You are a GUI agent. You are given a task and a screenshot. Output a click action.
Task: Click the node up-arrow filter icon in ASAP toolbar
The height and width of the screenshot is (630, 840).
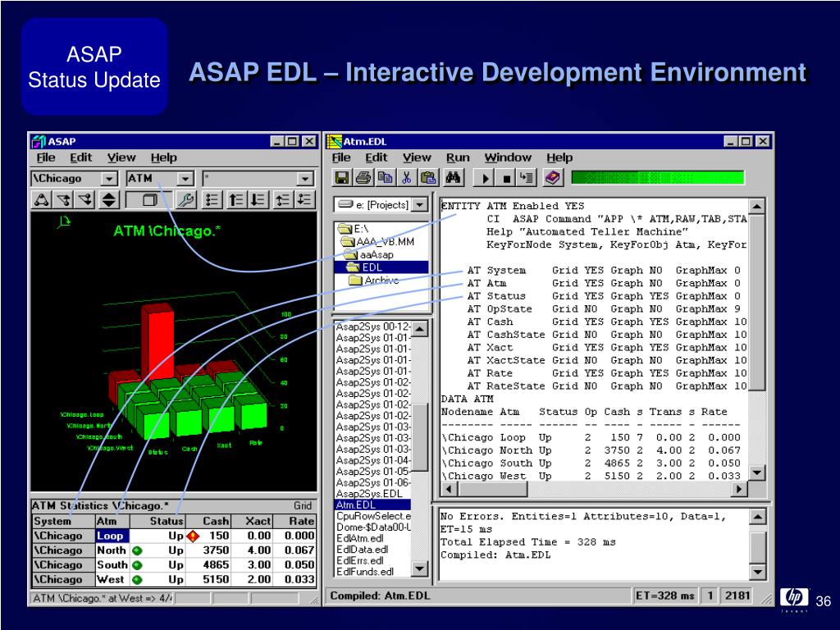click(64, 200)
